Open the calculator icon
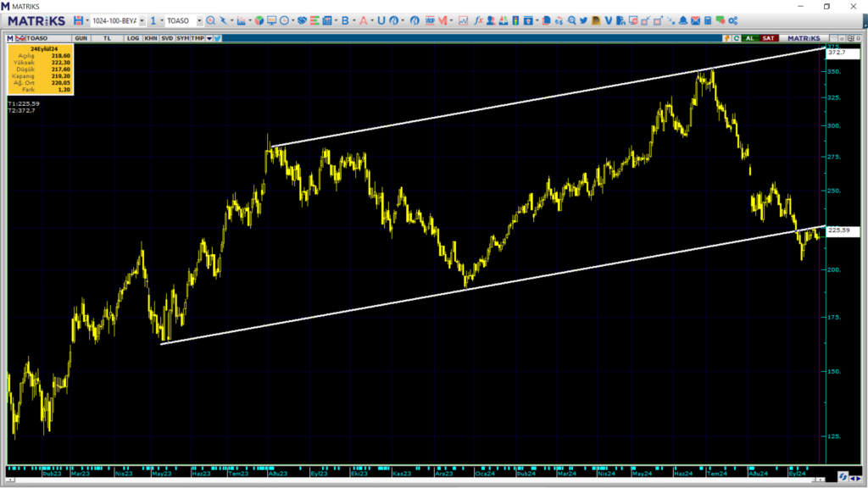868x488 pixels. [x=708, y=20]
